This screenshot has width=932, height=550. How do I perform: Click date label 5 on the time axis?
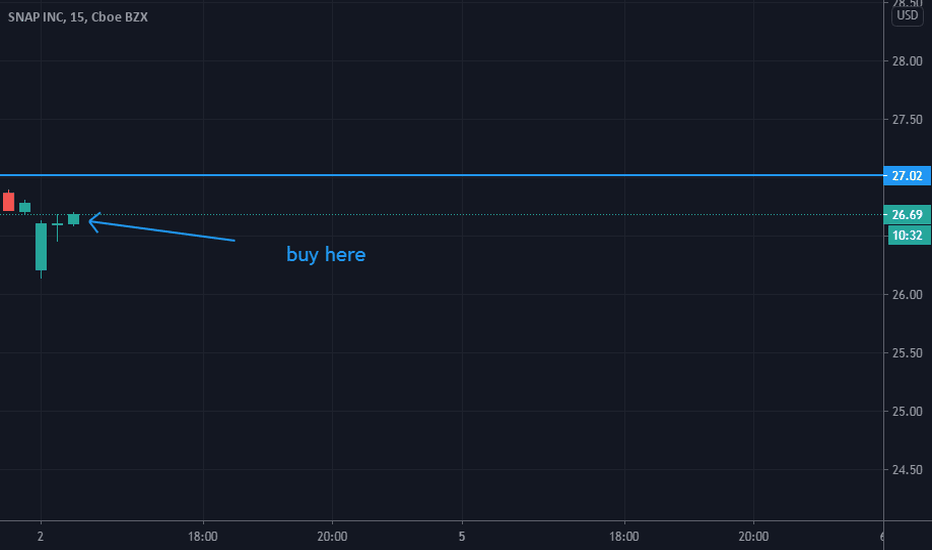pos(462,536)
